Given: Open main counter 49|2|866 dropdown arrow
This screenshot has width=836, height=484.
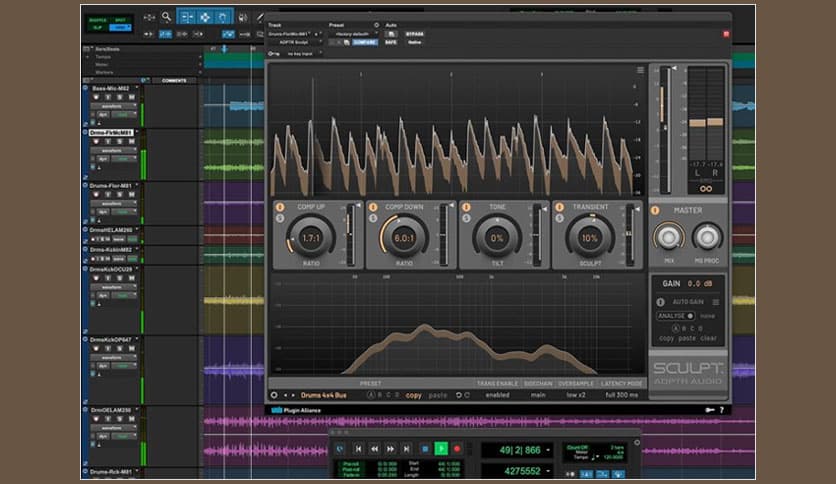Looking at the screenshot, I should point(548,450).
